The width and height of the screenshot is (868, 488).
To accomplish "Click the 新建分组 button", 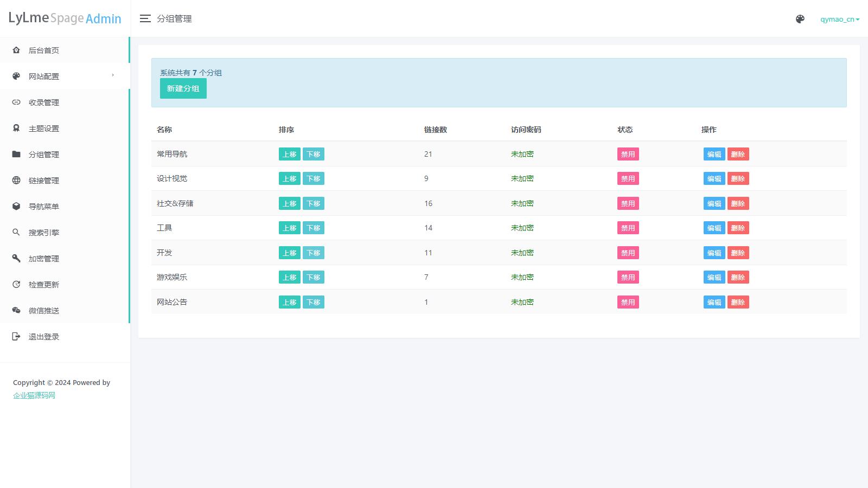I will 183,88.
